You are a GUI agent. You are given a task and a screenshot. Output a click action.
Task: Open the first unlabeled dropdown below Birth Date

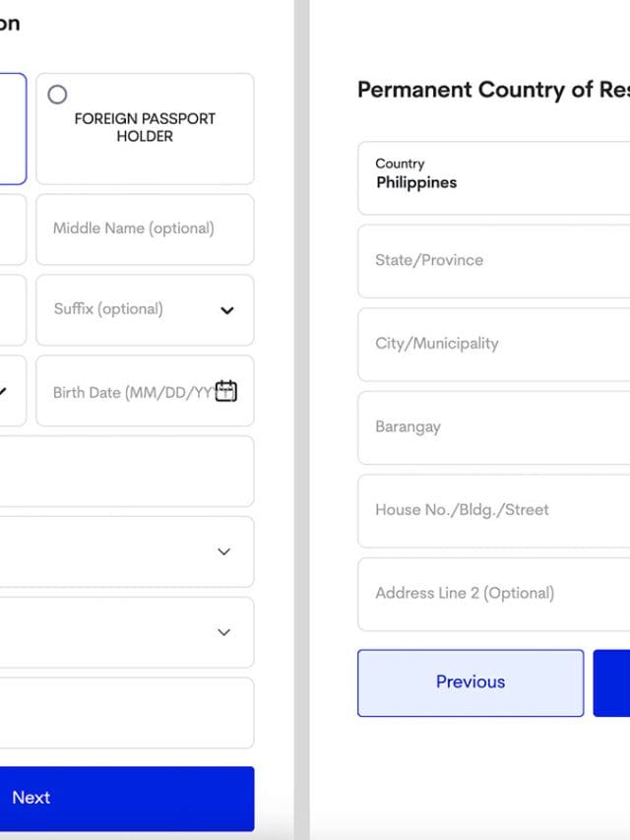223,551
